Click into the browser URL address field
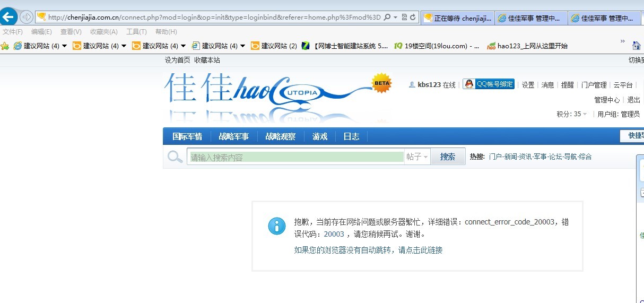Image resolution: width=644 pixels, height=303 pixels. (214, 17)
